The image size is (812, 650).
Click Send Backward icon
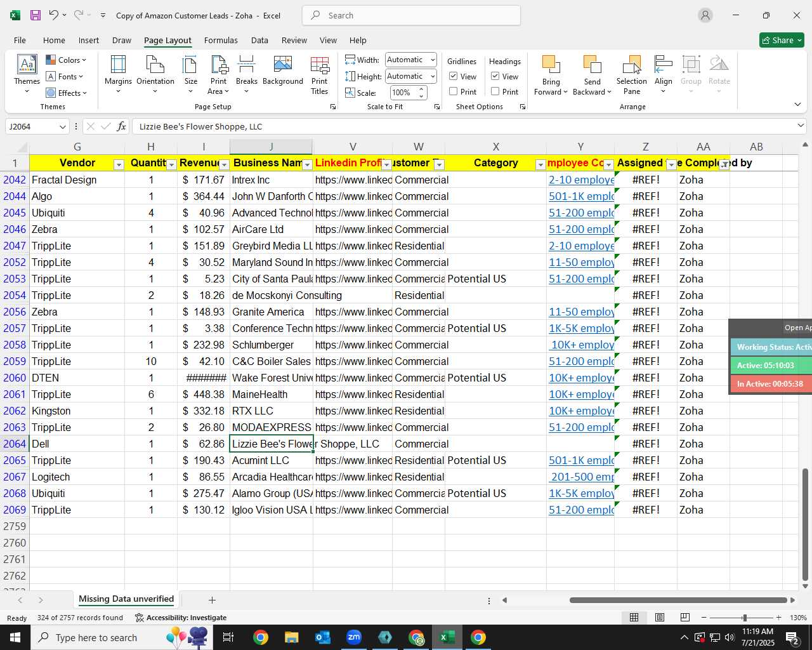pyautogui.click(x=592, y=64)
